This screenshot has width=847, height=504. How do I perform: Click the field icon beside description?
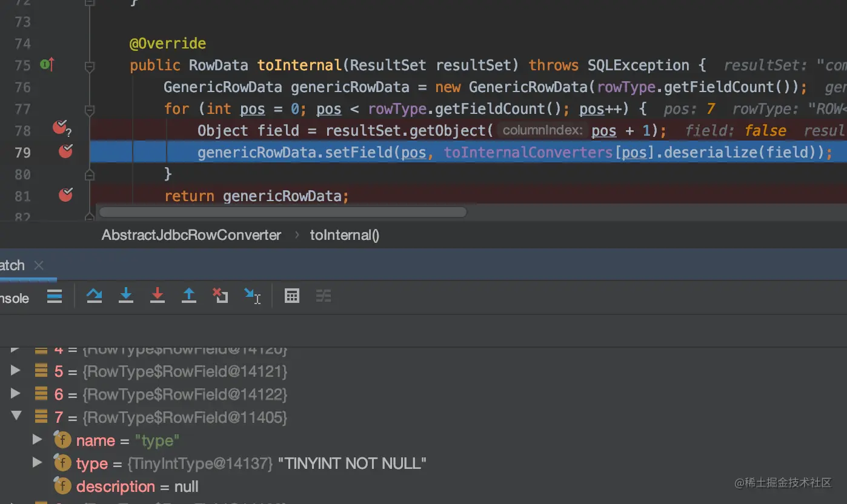62,486
